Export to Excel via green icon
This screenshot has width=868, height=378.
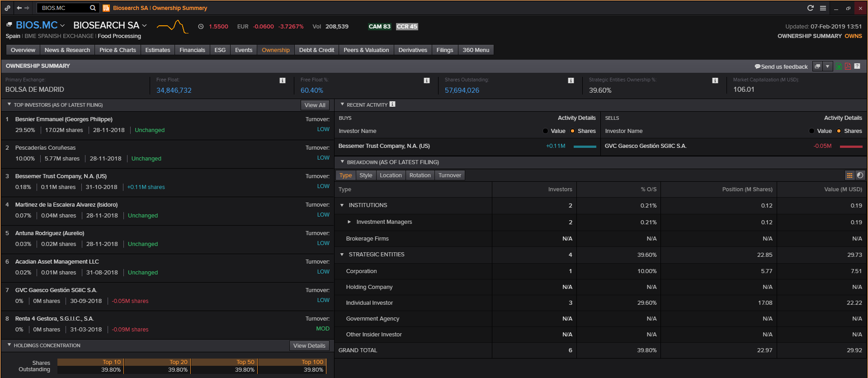[x=839, y=66]
